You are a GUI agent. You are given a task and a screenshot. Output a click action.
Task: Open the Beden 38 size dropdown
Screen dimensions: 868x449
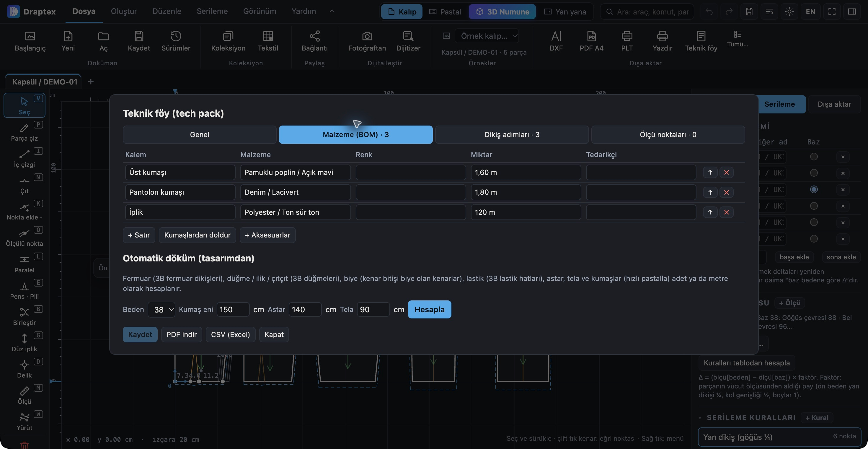[x=161, y=310]
